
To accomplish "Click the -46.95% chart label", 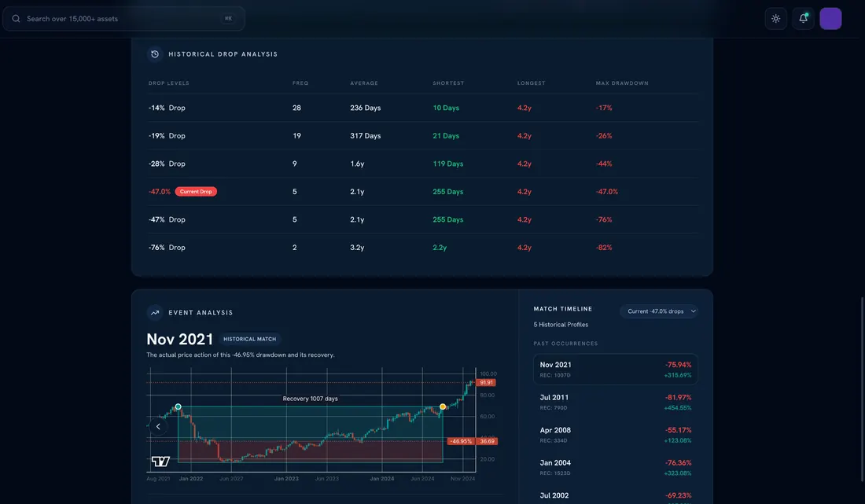I will pyautogui.click(x=461, y=441).
